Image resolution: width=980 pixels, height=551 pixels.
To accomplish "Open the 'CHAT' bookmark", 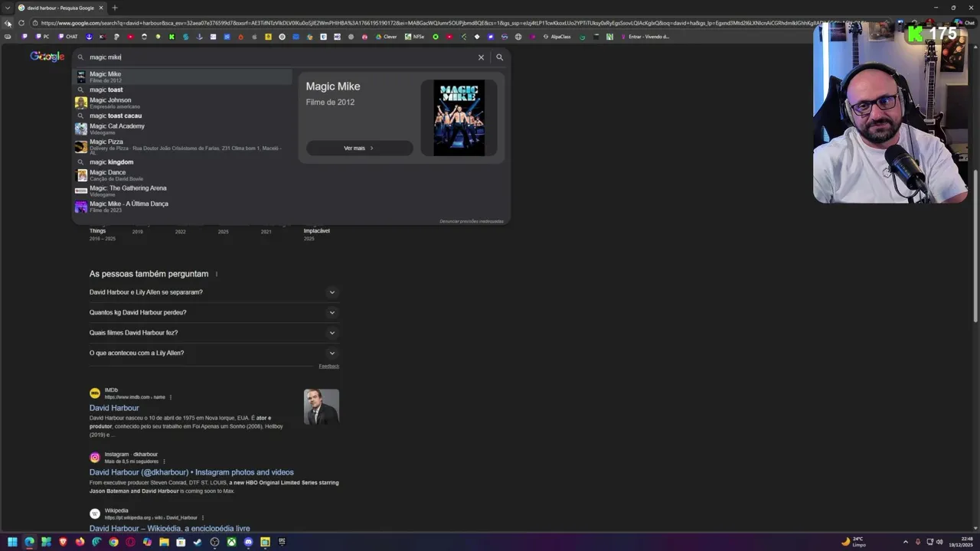I will (x=67, y=37).
